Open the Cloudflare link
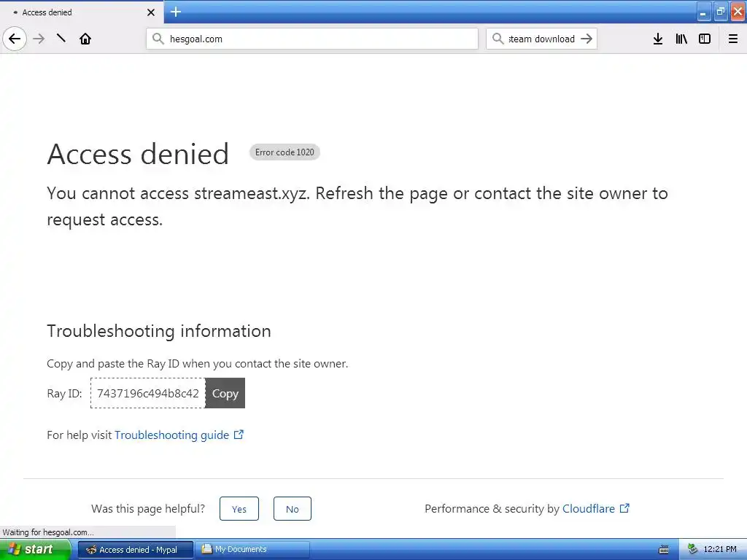Image resolution: width=747 pixels, height=560 pixels. click(x=589, y=508)
